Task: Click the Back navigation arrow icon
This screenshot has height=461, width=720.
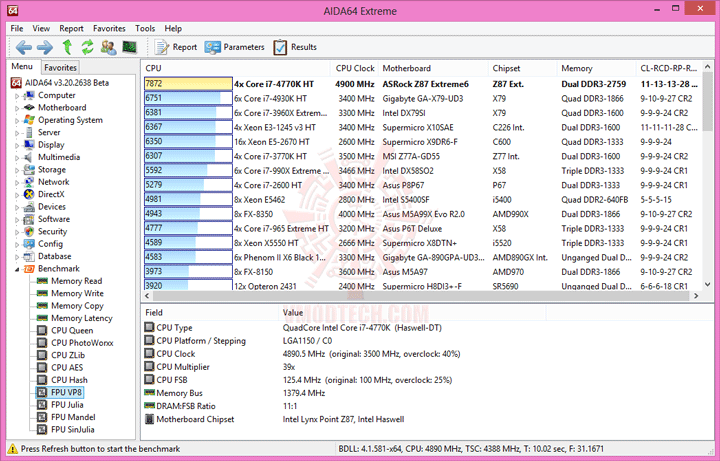Action: coord(23,47)
